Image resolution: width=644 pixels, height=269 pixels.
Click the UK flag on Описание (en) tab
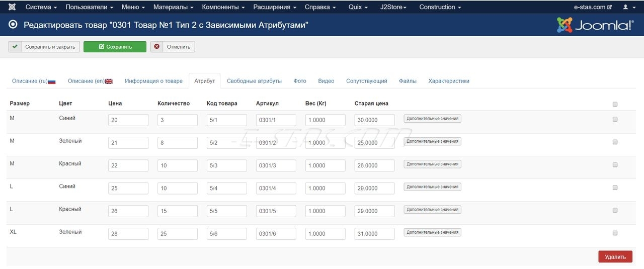coord(109,81)
